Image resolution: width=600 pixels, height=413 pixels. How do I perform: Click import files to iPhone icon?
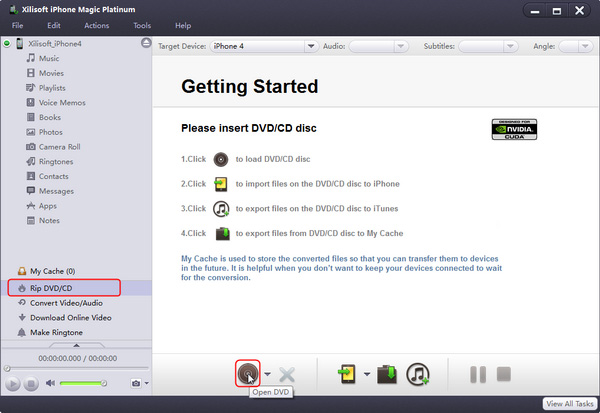coord(346,373)
